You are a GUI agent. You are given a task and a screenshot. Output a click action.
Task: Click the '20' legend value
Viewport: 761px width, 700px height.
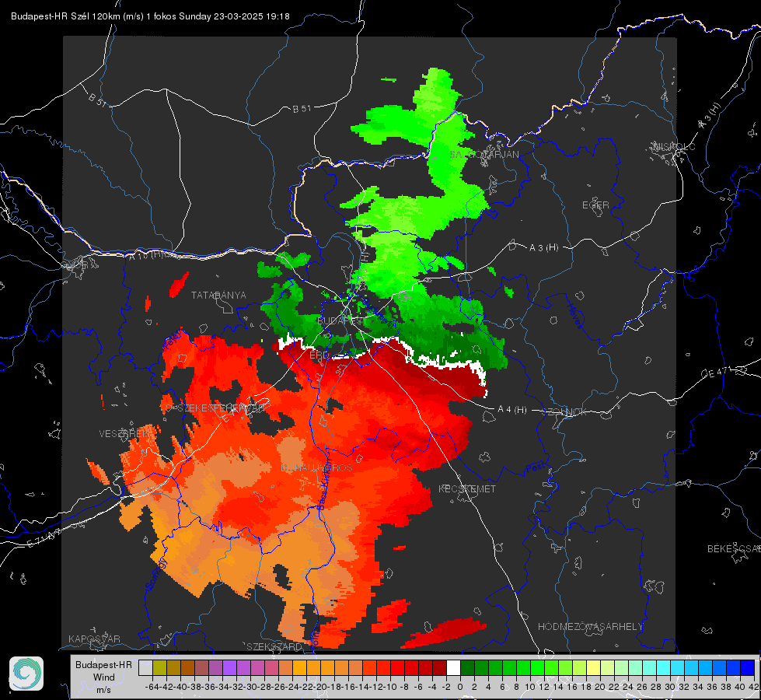point(600,687)
